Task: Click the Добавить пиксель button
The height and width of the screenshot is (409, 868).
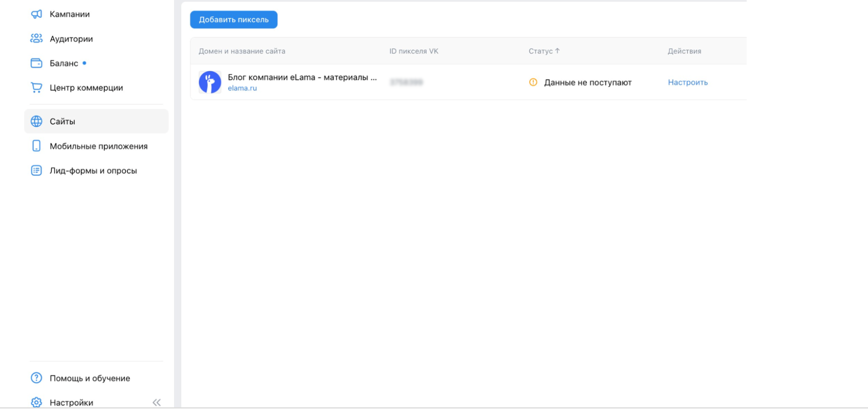Action: pos(233,19)
